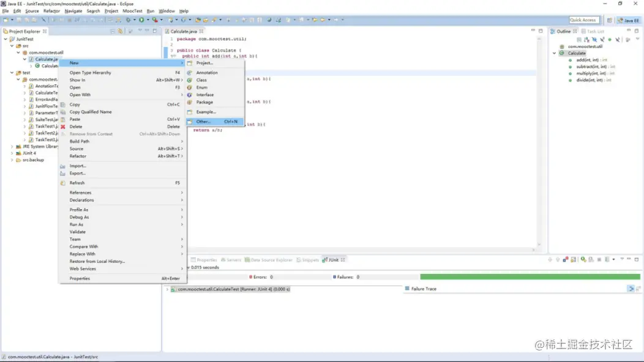
Task: Open Properties from the context menu
Action: [x=122, y=278]
